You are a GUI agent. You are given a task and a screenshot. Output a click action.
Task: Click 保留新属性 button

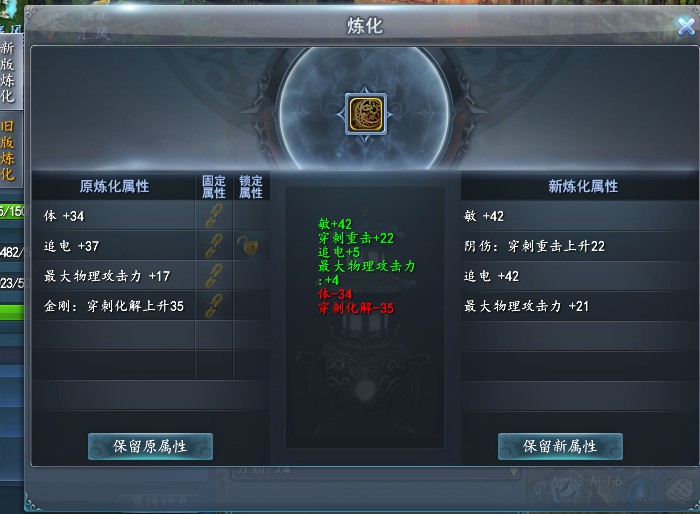560,446
